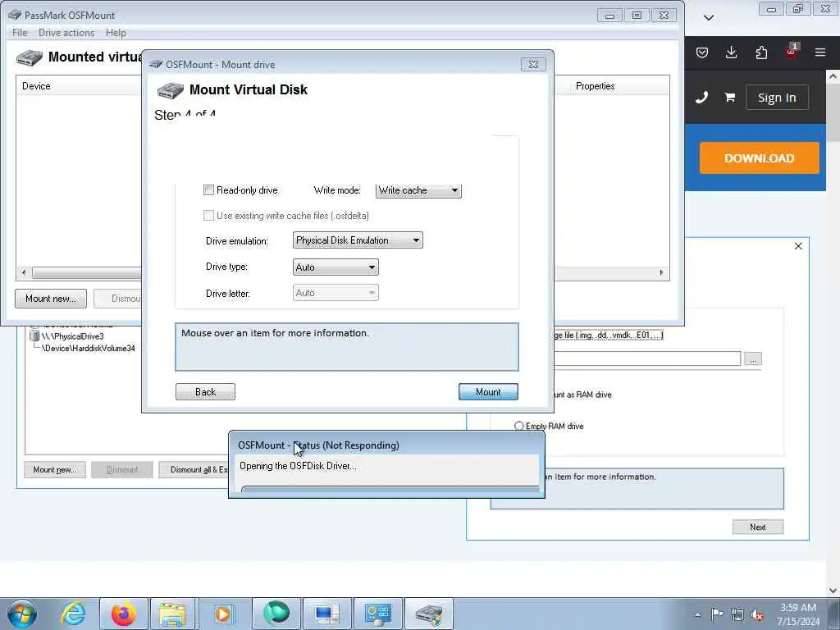
Task: Click the OSFMount Status dialog title bar
Action: (x=386, y=445)
